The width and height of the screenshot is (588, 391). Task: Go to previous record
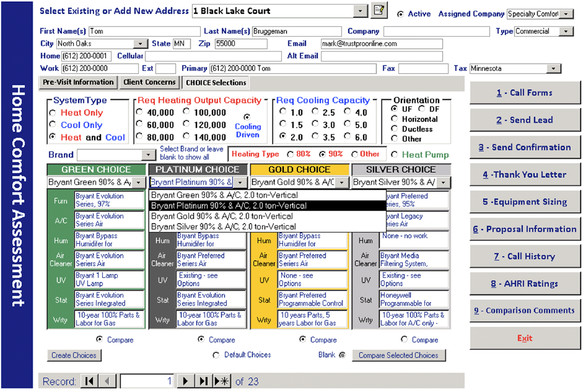[107, 381]
